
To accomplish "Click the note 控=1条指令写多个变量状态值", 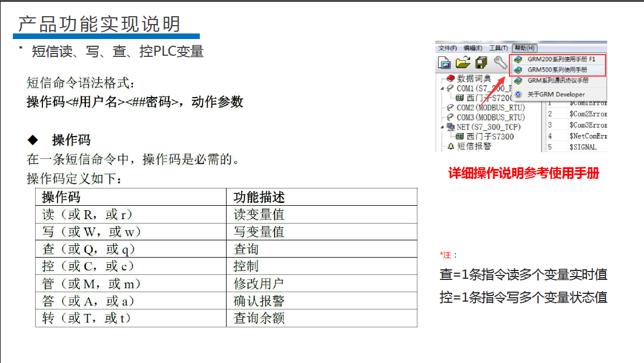I will [x=523, y=297].
